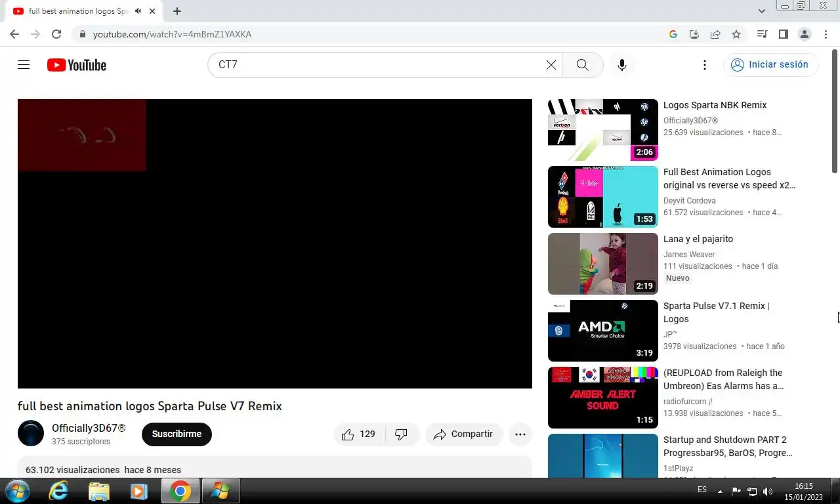
Task: Go back with the browser arrow
Action: tap(14, 34)
